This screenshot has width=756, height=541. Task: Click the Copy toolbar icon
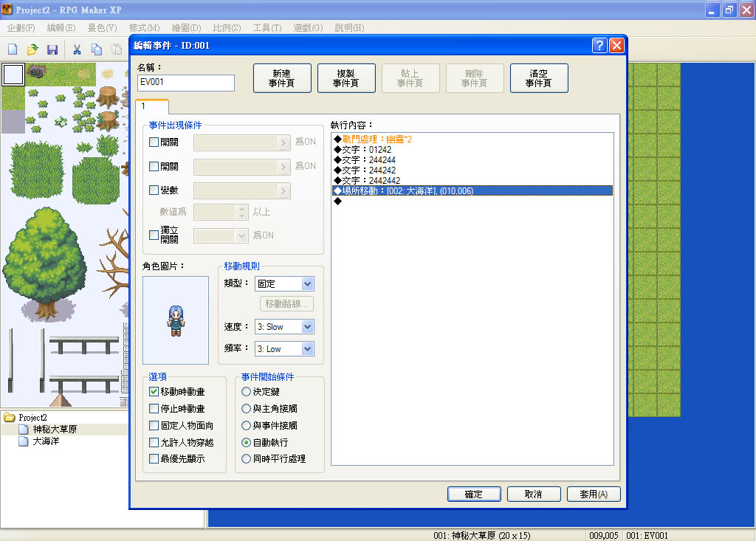[97, 49]
